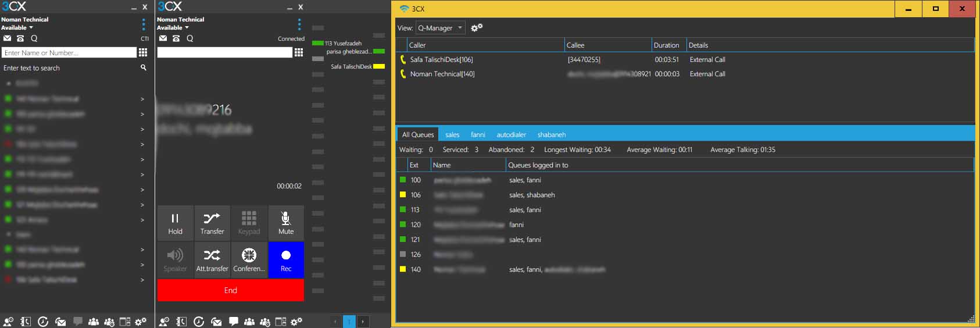Screen dimensions: 980x328
Task: Switch to shabaneh queue tab
Action: (552, 134)
